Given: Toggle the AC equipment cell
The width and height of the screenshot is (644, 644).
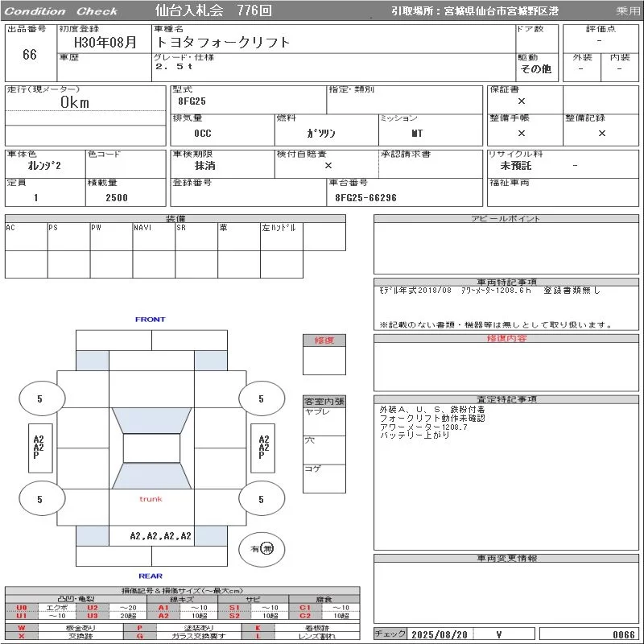Looking at the screenshot, I should coord(26,236).
